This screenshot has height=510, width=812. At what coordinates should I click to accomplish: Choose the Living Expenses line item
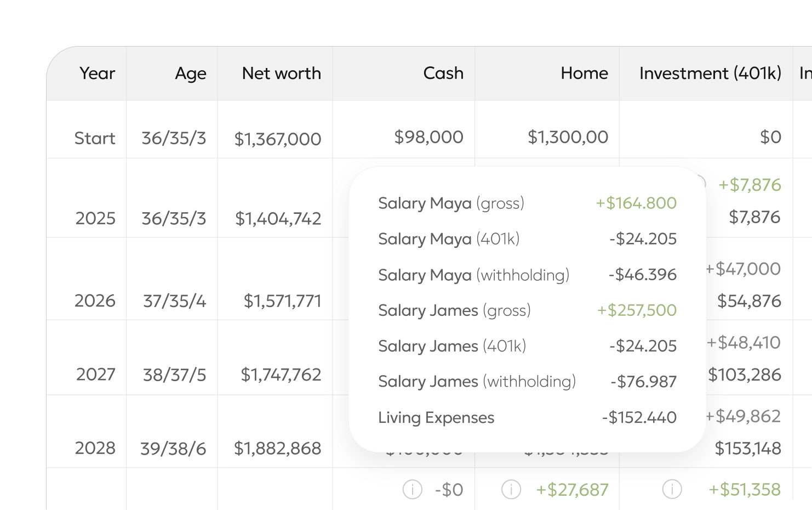click(x=436, y=418)
